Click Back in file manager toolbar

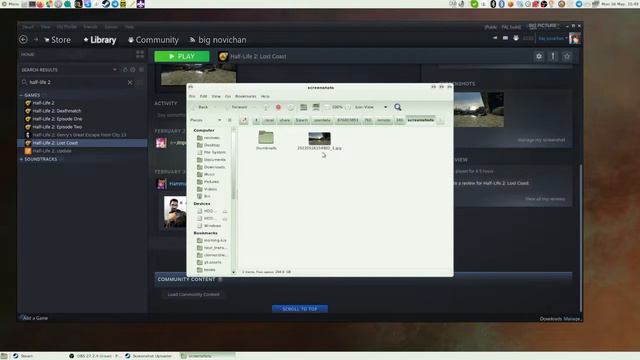click(200, 107)
